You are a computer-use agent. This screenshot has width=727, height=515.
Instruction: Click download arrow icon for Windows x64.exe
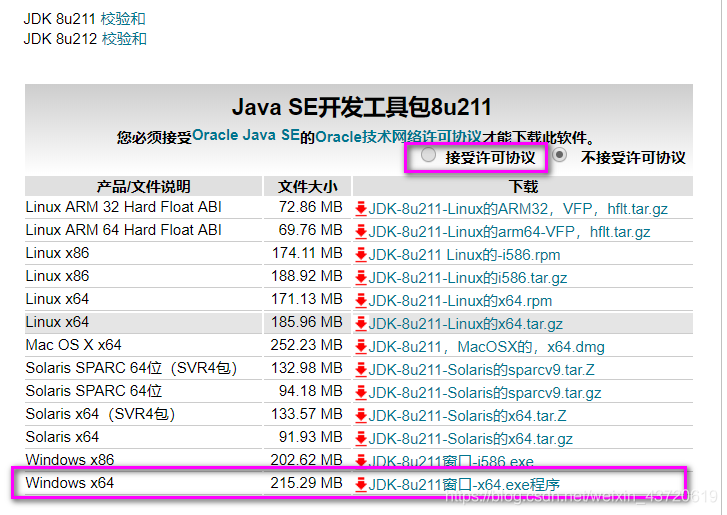click(361, 485)
